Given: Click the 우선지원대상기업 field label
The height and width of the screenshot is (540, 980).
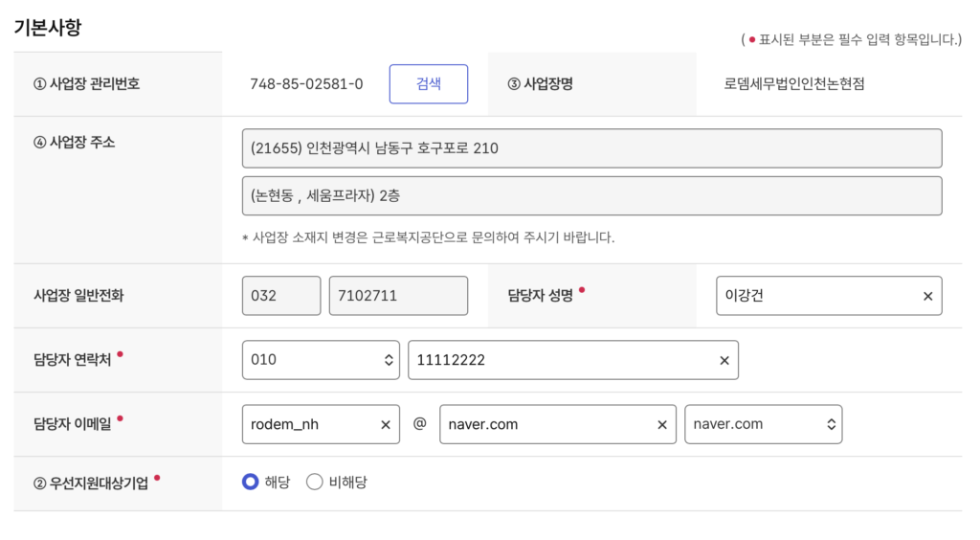Looking at the screenshot, I should point(92,483).
